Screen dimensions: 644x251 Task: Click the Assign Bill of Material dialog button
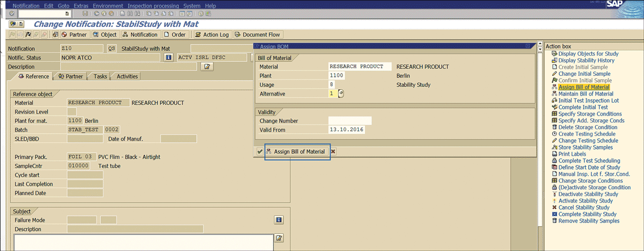(297, 152)
